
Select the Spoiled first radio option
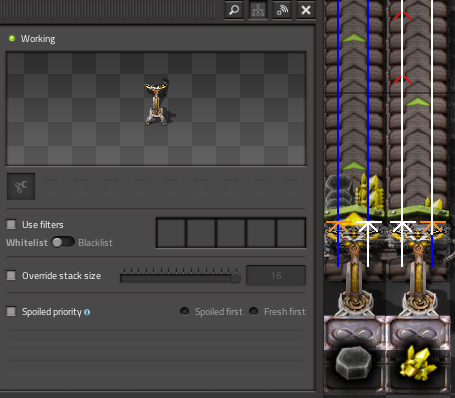click(184, 311)
